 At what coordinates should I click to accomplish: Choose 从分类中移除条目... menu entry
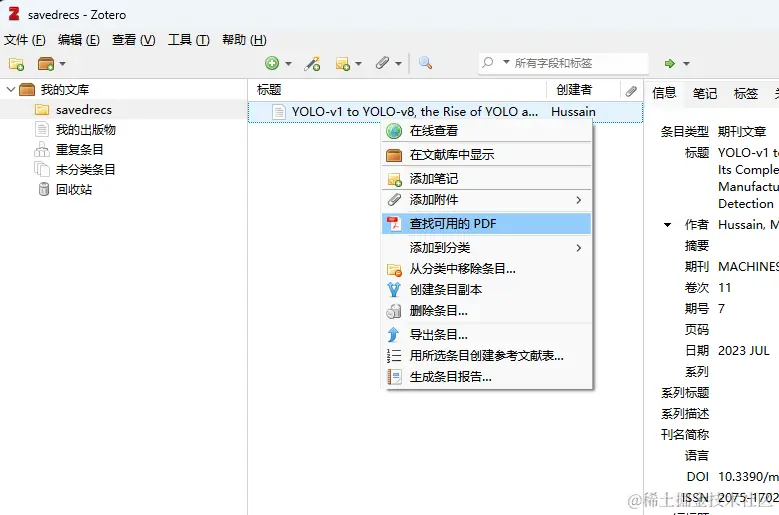487,269
